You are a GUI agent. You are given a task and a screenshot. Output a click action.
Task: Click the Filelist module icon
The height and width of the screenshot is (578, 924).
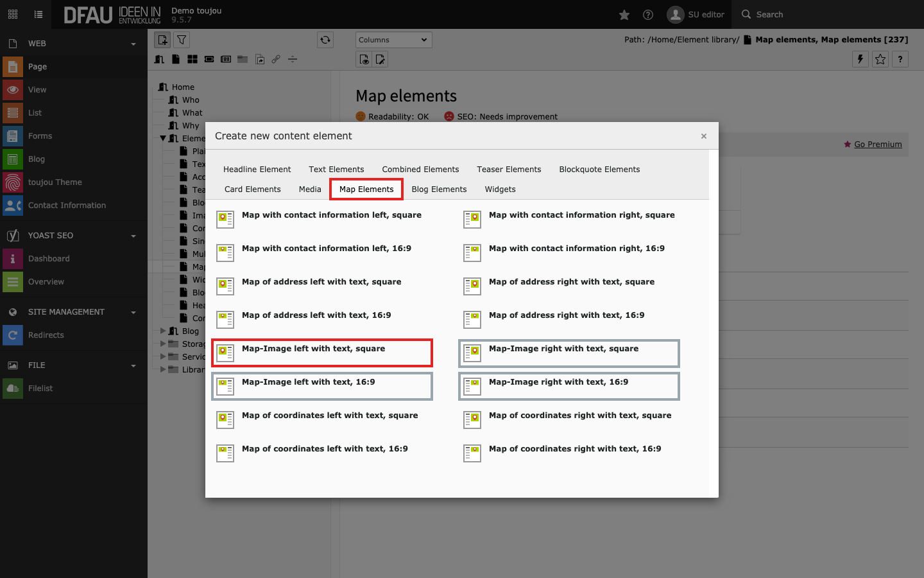coord(13,389)
